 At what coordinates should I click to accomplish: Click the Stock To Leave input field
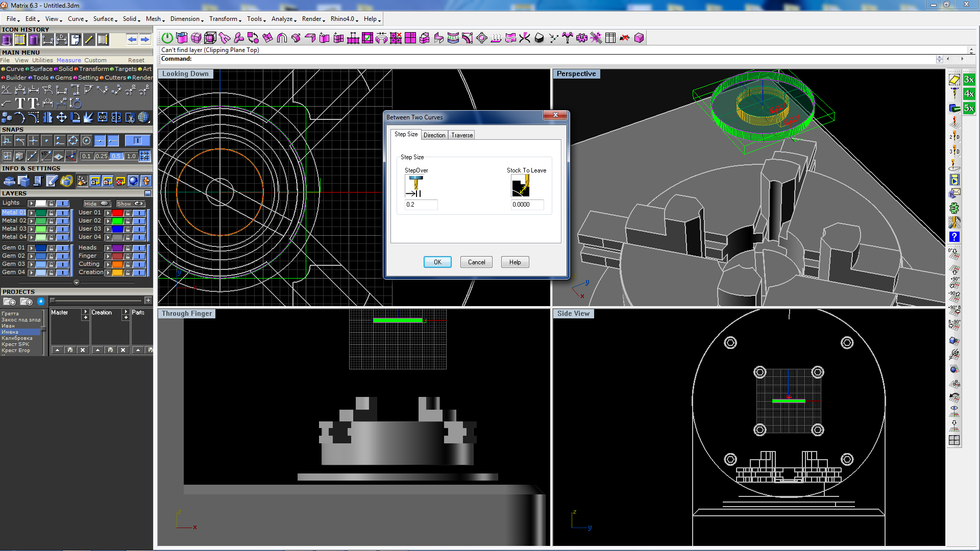527,205
